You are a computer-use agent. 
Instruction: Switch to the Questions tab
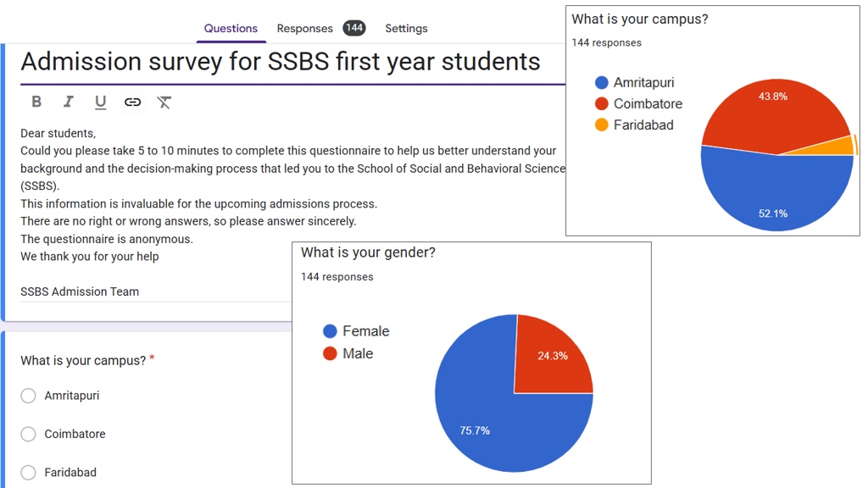point(231,28)
